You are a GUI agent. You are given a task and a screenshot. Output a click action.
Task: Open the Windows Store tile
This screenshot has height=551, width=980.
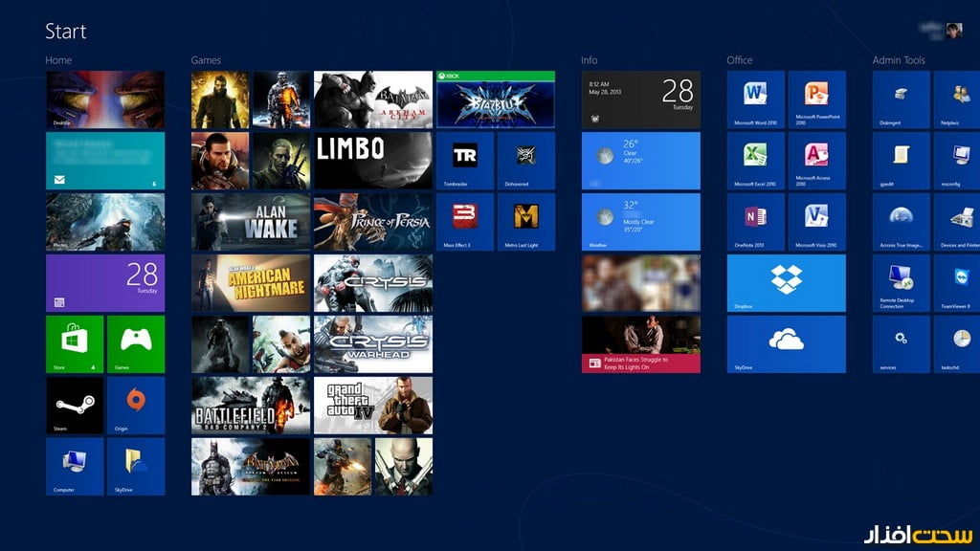coord(75,343)
